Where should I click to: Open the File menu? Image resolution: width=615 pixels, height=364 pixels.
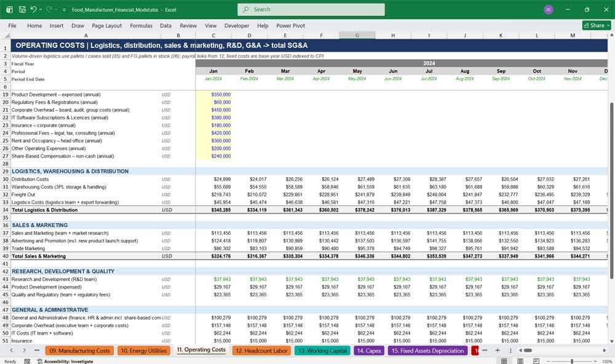point(12,25)
